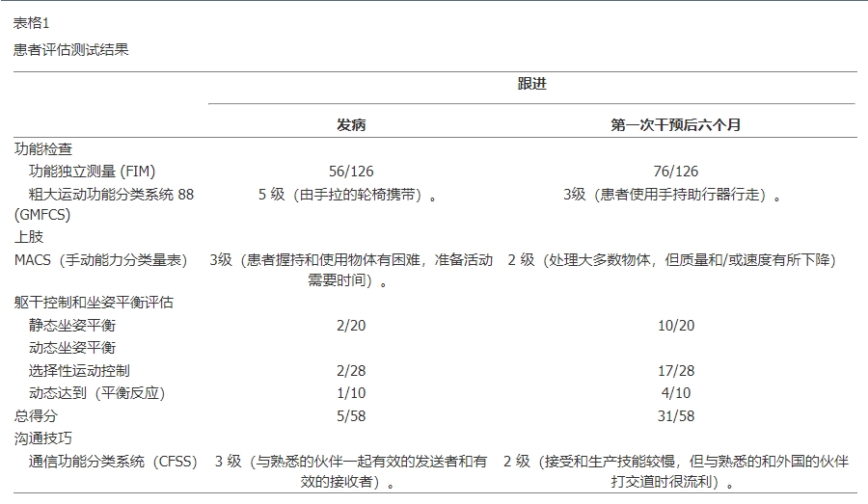The image size is (868, 504).
Task: Click the '动态达到（平衡反应）' row label
Action: click(x=96, y=393)
